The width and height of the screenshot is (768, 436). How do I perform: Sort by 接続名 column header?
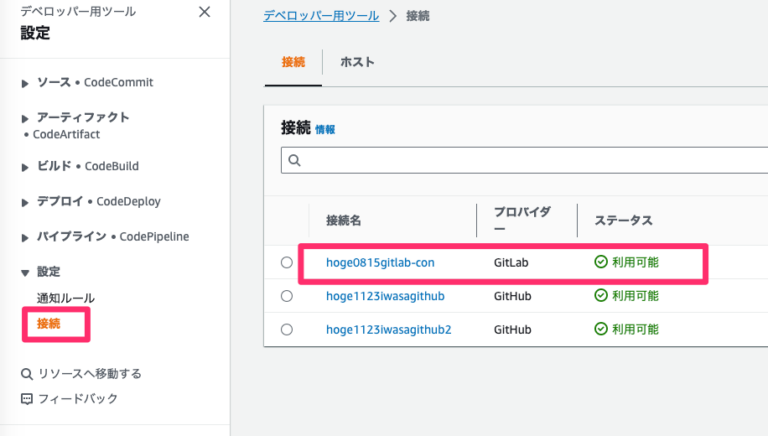[344, 220]
